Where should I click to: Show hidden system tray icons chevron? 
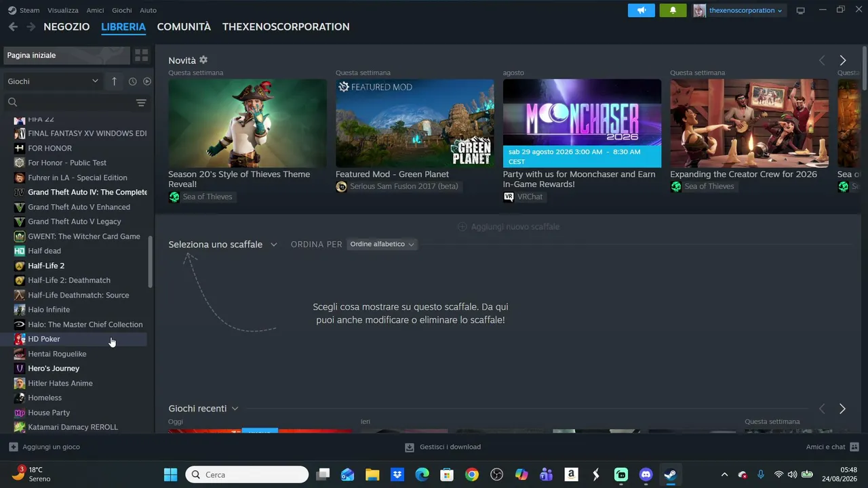click(724, 474)
